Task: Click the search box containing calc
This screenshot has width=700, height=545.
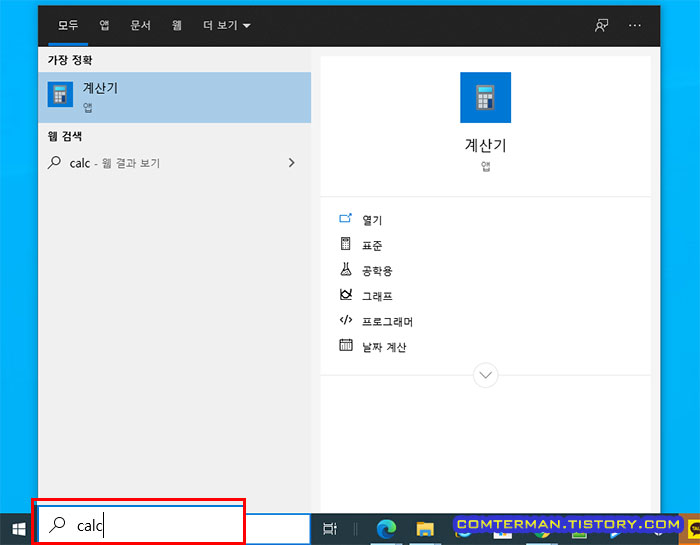Action: [x=174, y=526]
